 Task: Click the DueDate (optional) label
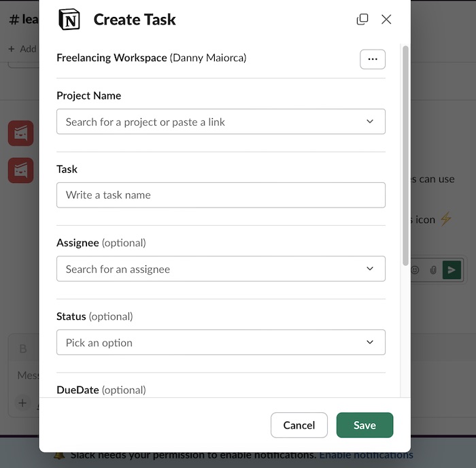click(101, 390)
